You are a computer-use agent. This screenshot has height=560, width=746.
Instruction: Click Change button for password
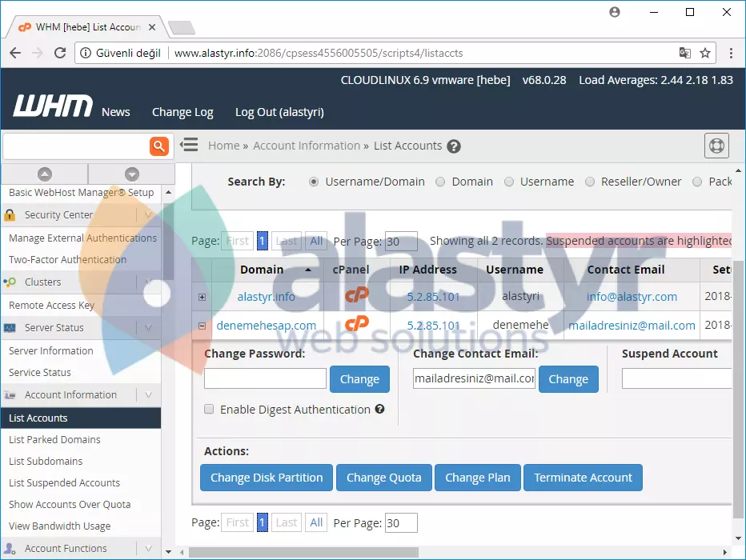[x=359, y=379]
